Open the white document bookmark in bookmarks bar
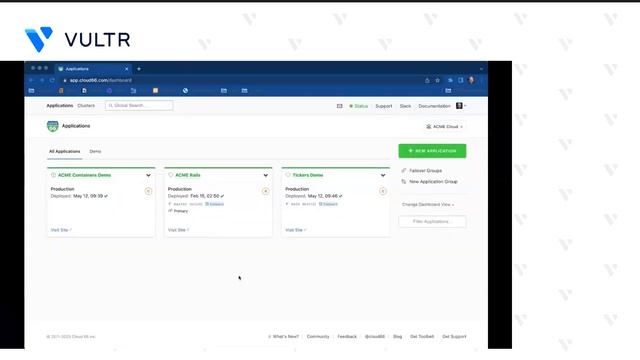640x360 pixels. coord(84,91)
